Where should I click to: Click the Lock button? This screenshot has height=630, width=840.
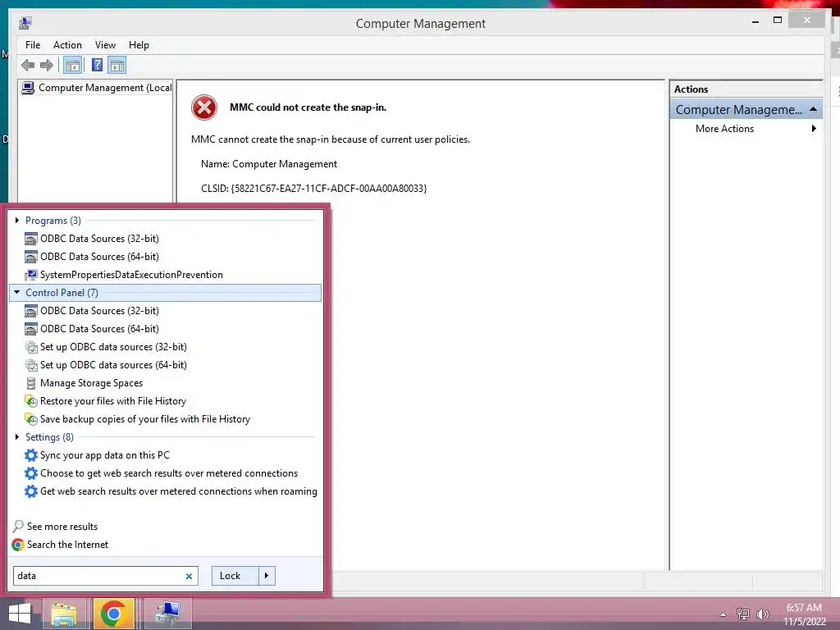[x=235, y=576]
